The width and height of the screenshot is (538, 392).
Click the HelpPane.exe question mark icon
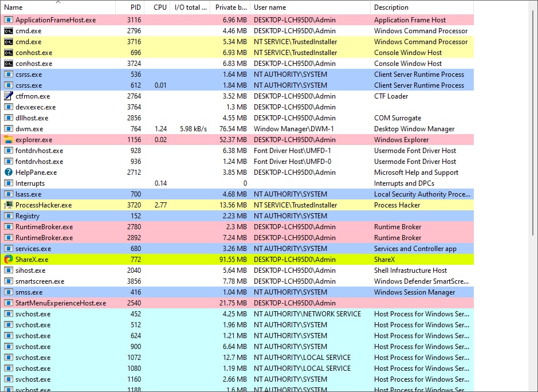click(9, 173)
